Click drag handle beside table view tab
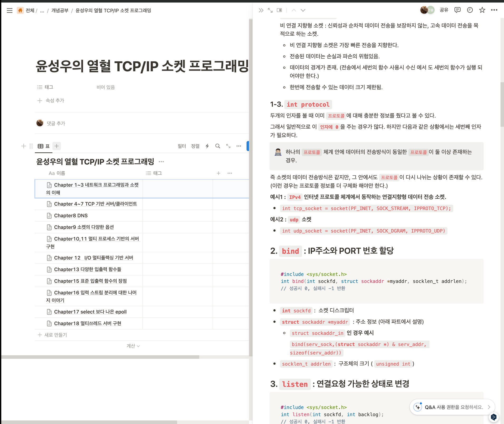This screenshot has height=424, width=504. (31, 146)
